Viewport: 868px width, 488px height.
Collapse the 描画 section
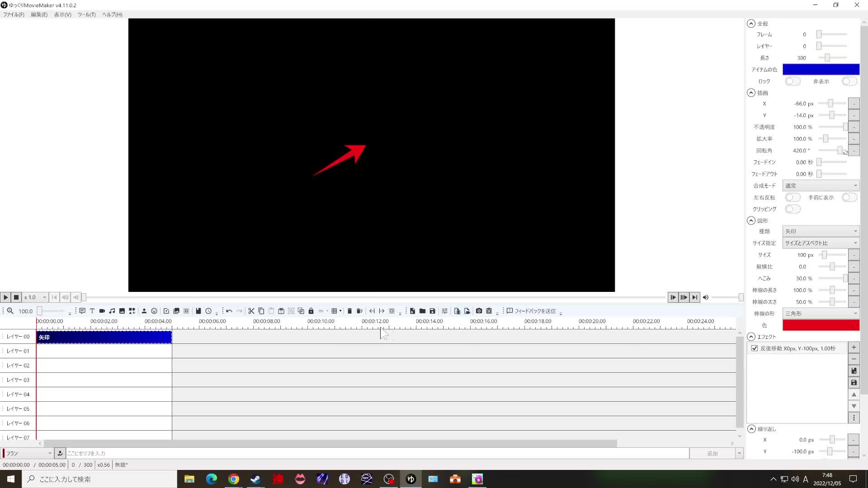[x=751, y=93]
